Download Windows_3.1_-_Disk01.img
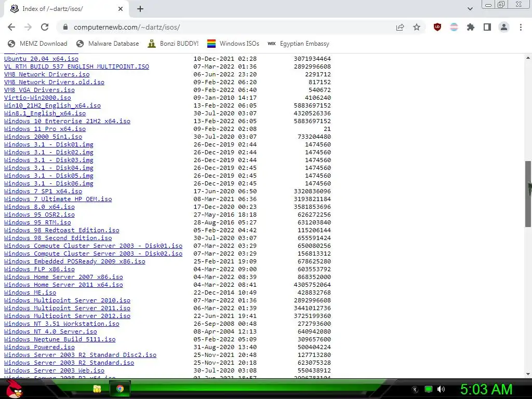 click(x=48, y=144)
